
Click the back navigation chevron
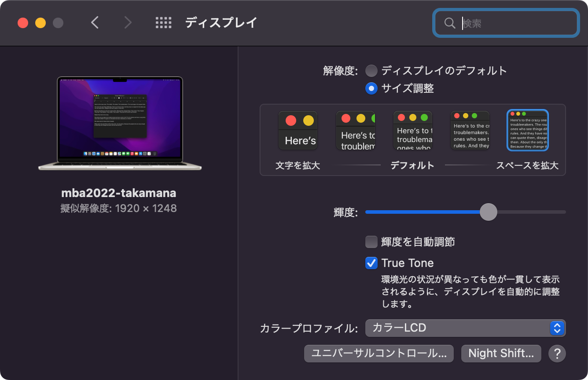[95, 22]
